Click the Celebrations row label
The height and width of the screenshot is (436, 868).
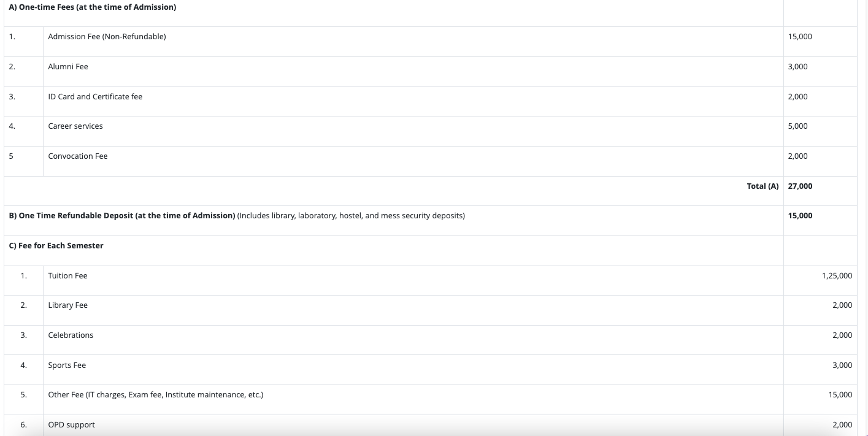coord(71,335)
